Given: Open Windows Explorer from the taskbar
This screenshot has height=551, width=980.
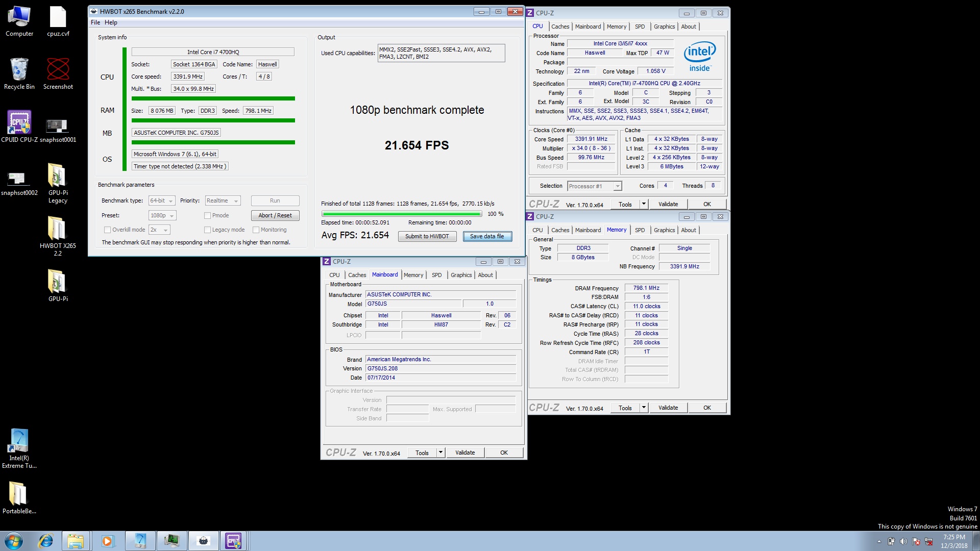Looking at the screenshot, I should [x=76, y=541].
